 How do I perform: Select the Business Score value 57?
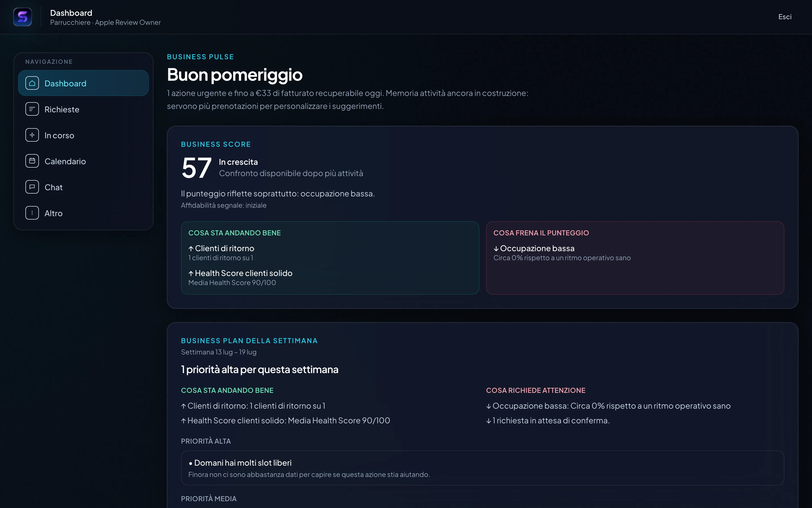click(x=196, y=168)
